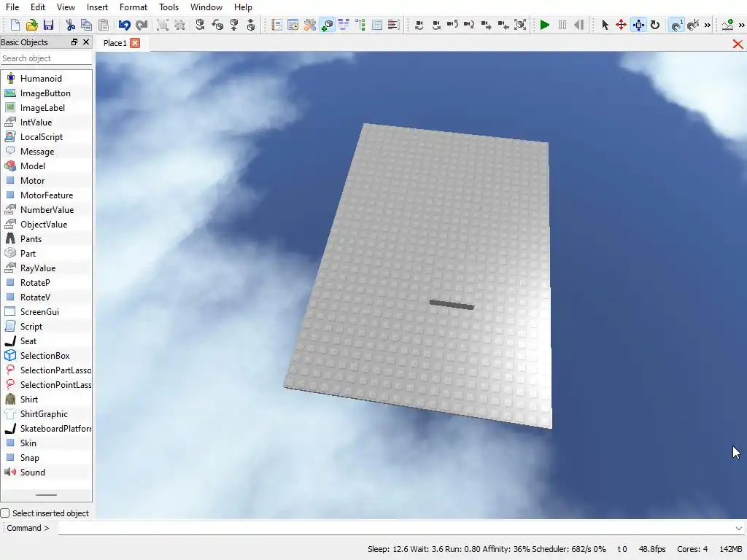Open the Explorer tree view icon
Viewport: 747px width, 560px height.
pyautogui.click(x=360, y=25)
